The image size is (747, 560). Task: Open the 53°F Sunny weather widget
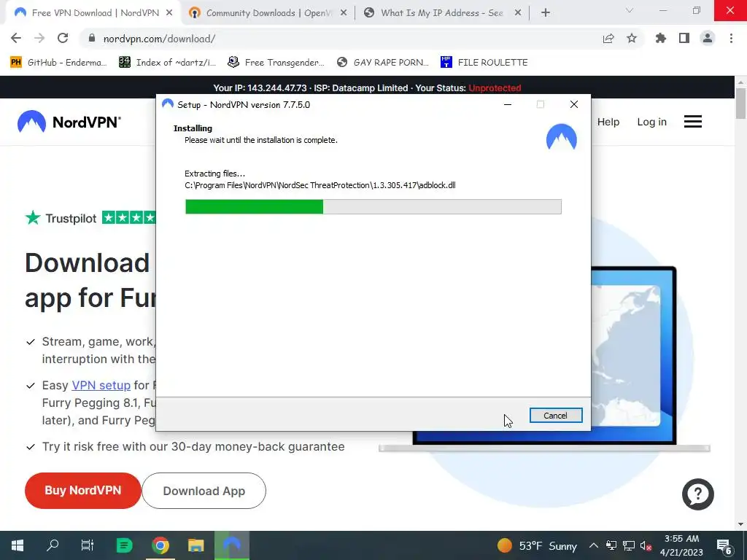(x=537, y=545)
